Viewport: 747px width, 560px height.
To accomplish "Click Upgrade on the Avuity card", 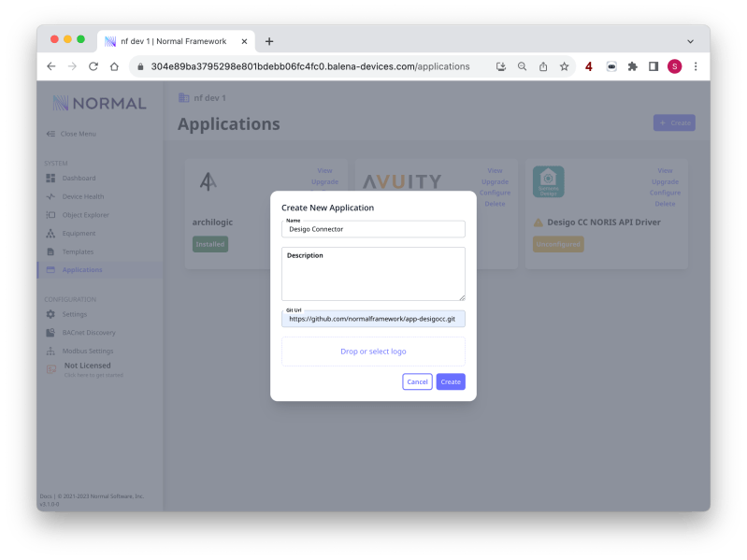I will tap(495, 182).
